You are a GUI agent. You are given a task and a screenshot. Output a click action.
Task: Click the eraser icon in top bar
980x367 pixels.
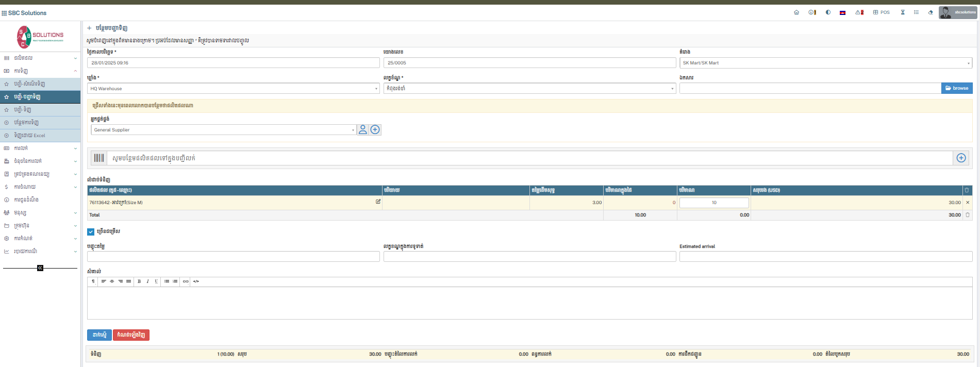click(x=931, y=12)
